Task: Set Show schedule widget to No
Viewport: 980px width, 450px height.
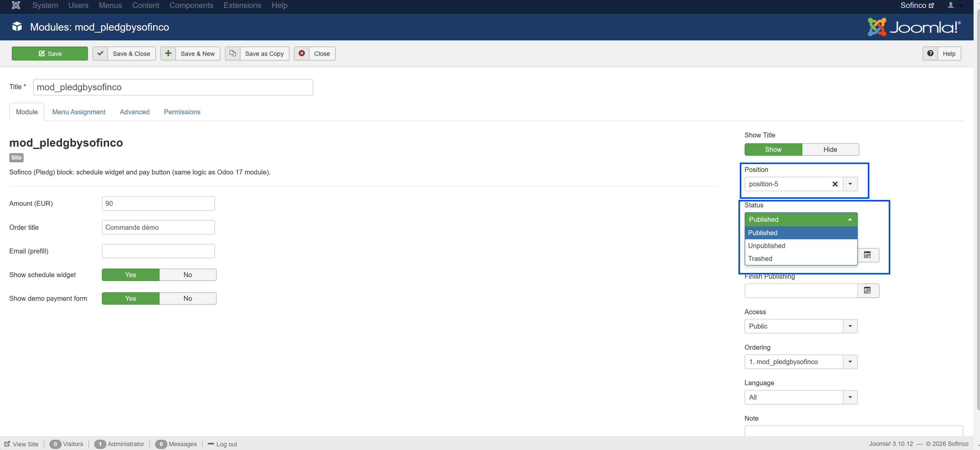Action: pyautogui.click(x=188, y=275)
